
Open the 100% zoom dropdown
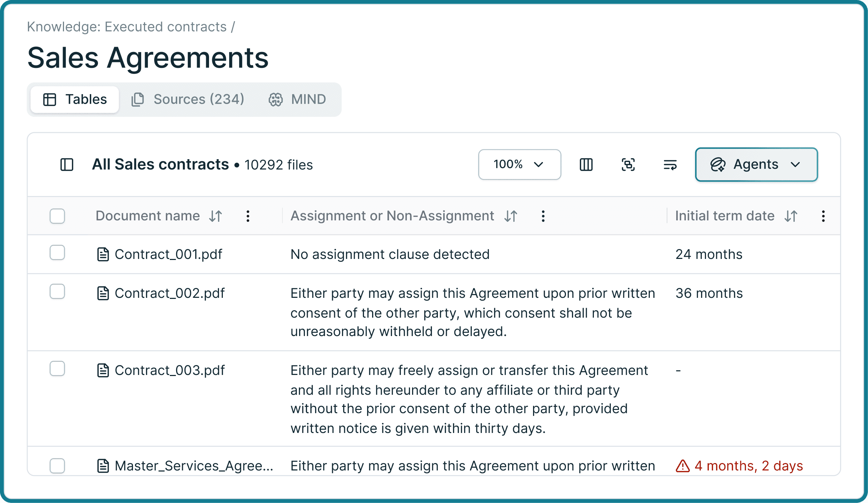(x=519, y=164)
